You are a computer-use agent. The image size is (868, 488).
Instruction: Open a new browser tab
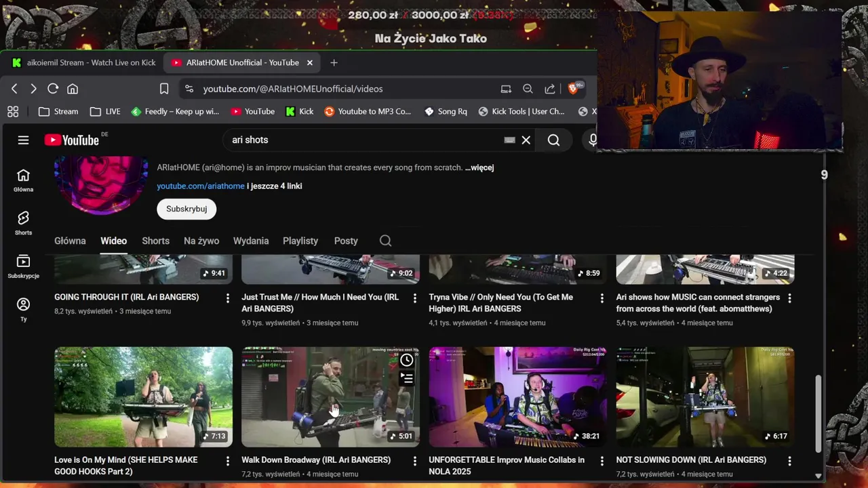click(334, 62)
